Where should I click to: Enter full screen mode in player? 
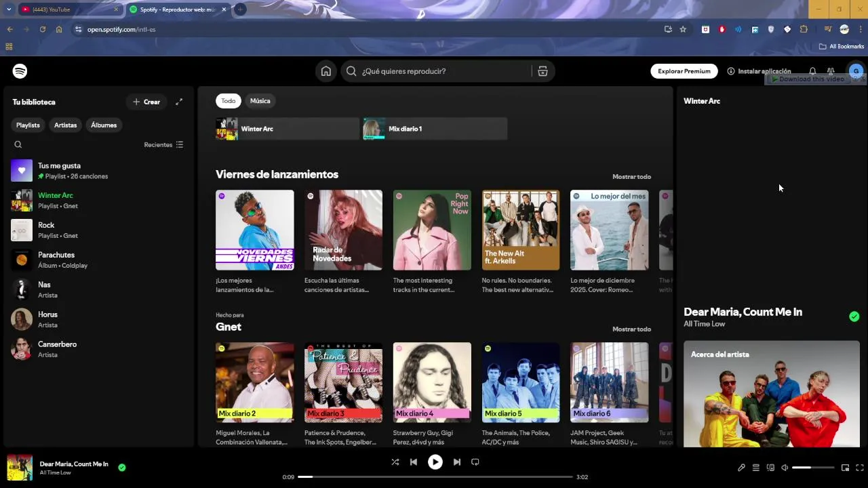pyautogui.click(x=860, y=468)
